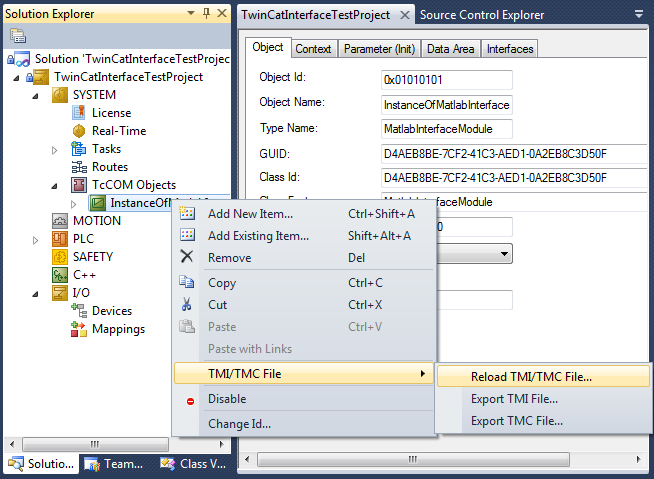Expand the Tasks tree node

[x=55, y=150]
